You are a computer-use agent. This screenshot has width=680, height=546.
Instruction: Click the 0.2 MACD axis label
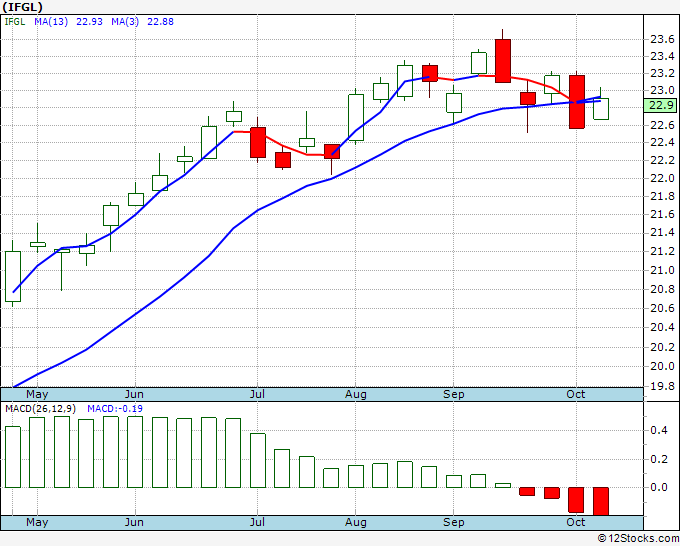pyautogui.click(x=659, y=459)
